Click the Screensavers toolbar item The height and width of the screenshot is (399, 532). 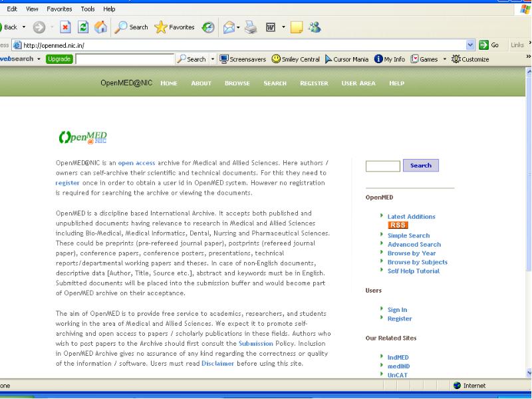pos(243,59)
